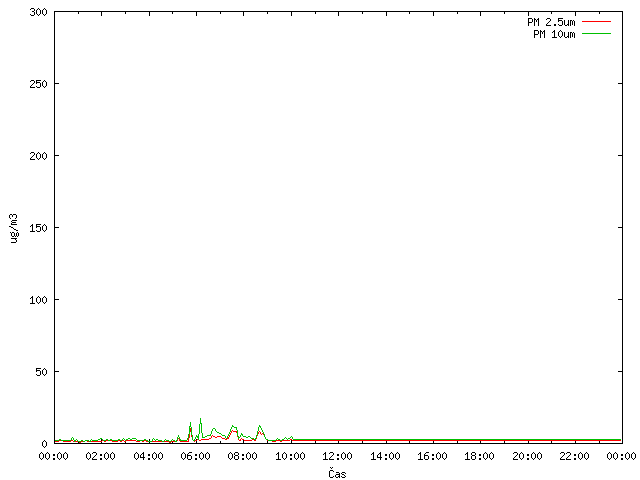Click the PM 2.5um legend label
The image size is (640, 480).
click(551, 22)
